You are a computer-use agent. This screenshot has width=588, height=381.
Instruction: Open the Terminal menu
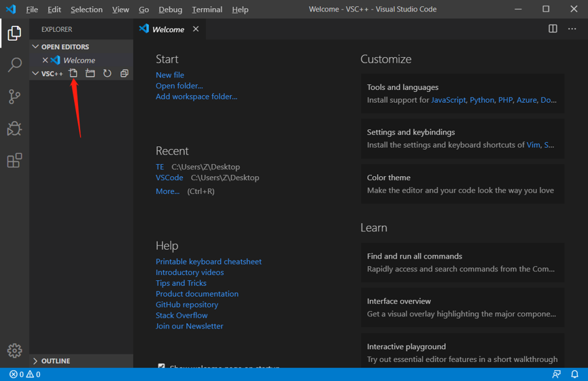pyautogui.click(x=207, y=10)
